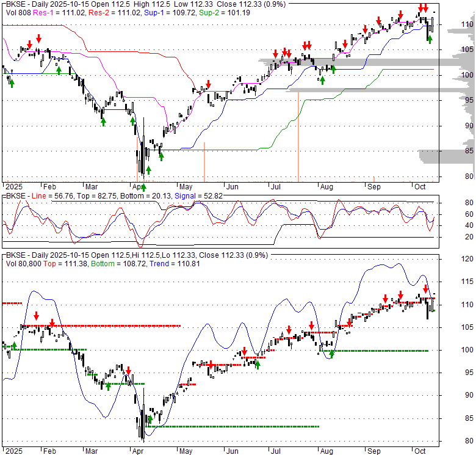Click the red down arrow in June on bottom chart
476x455 pixels.
pos(244,351)
